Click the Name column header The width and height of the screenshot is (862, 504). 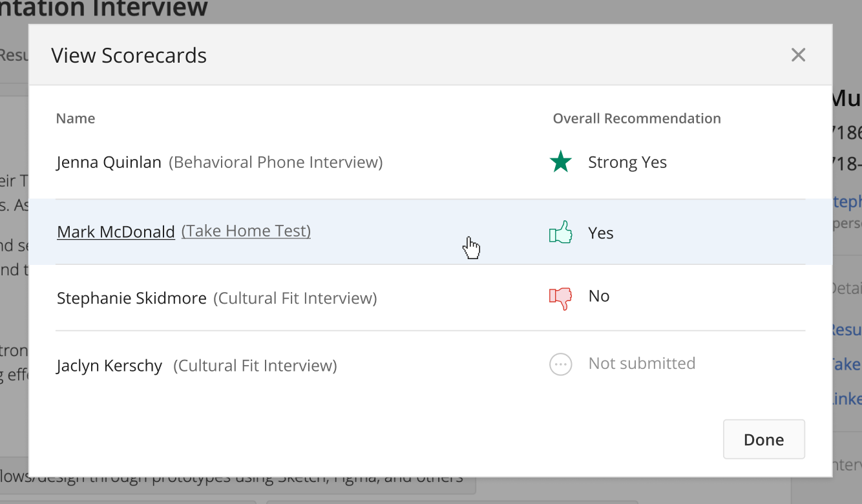pos(76,118)
